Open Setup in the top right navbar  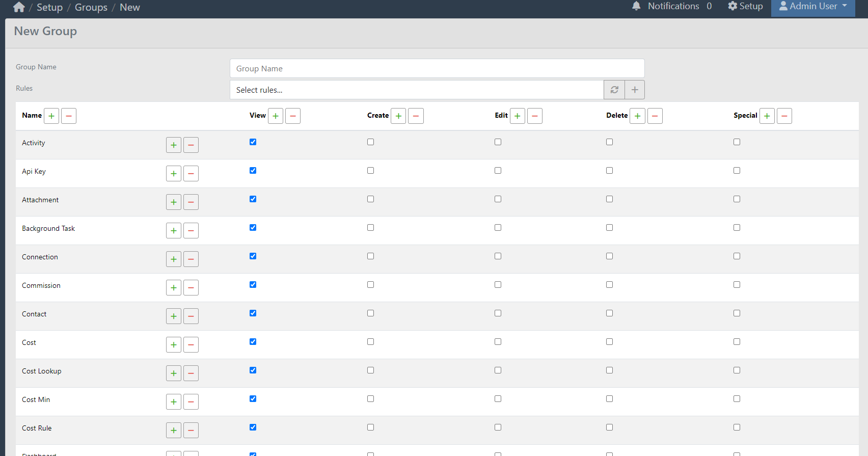coord(745,6)
